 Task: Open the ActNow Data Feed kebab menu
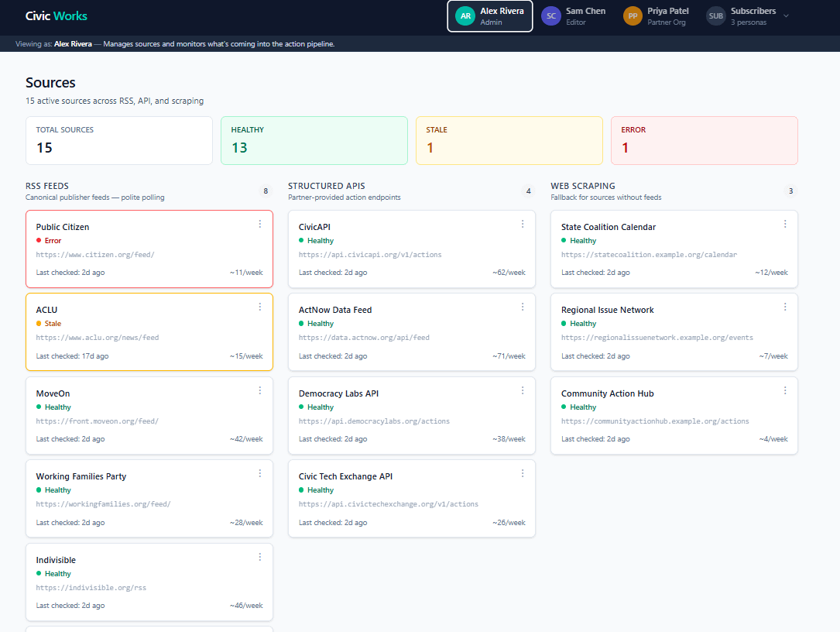[523, 307]
